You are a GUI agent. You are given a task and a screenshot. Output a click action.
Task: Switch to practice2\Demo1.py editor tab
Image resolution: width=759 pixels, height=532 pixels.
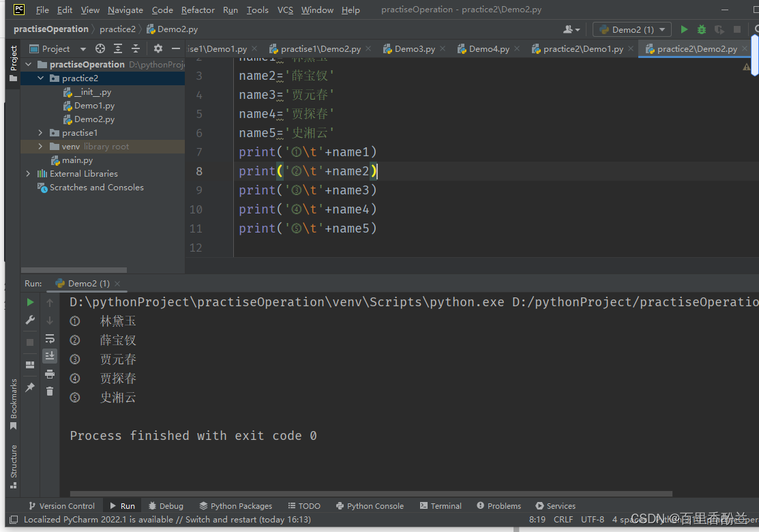tap(583, 49)
